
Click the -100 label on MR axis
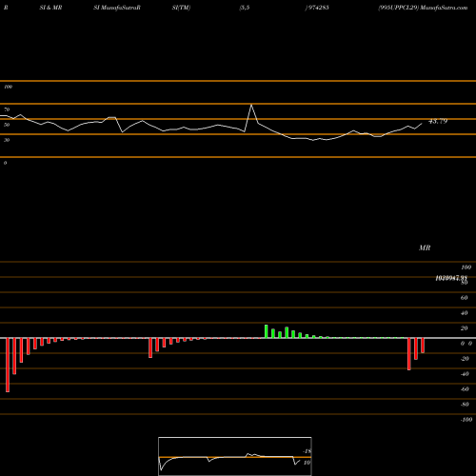tap(466, 420)
